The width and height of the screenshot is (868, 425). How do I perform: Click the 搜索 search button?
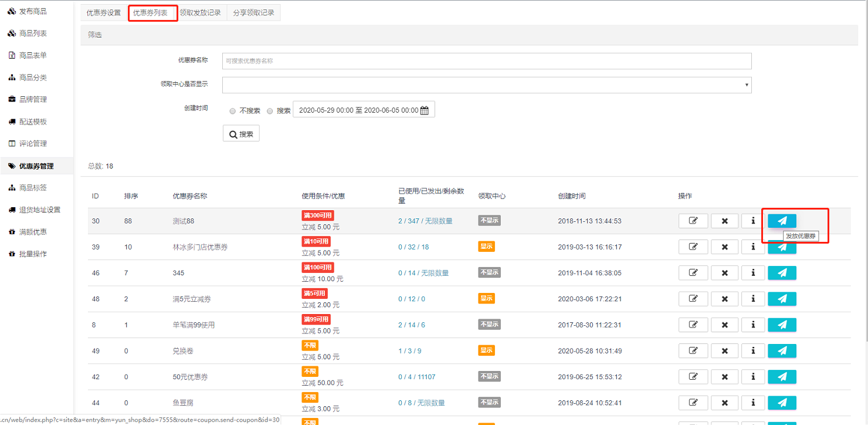pos(241,134)
